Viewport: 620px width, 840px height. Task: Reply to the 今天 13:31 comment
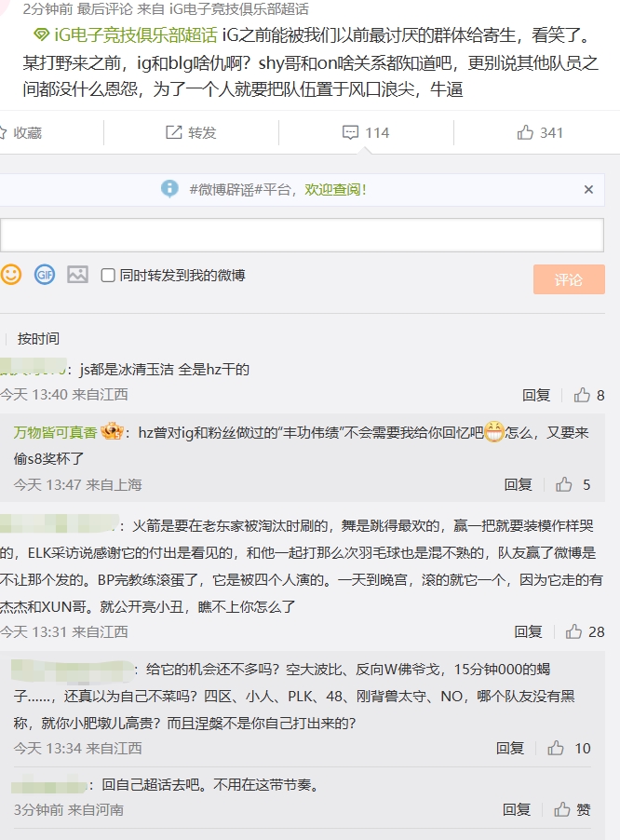click(528, 632)
